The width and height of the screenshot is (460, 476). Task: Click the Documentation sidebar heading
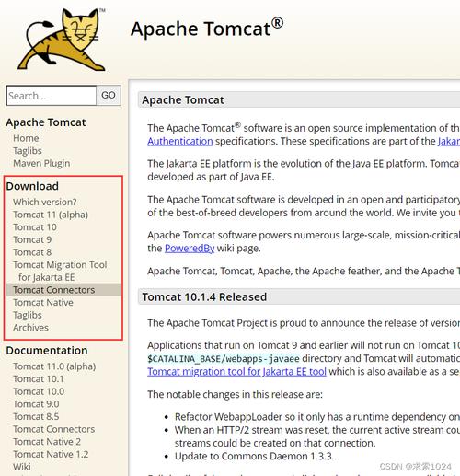click(47, 351)
